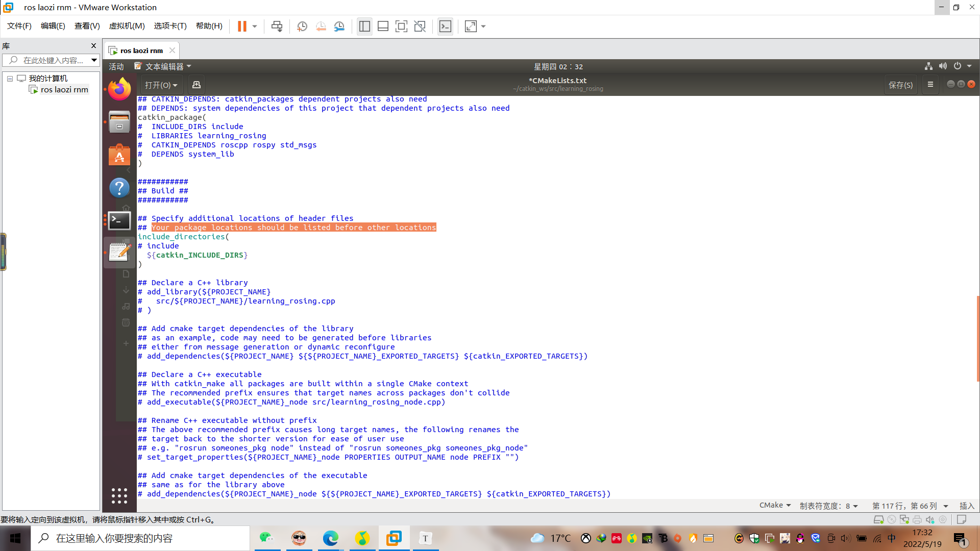Open the 选项卡(T) menu

tap(170, 26)
